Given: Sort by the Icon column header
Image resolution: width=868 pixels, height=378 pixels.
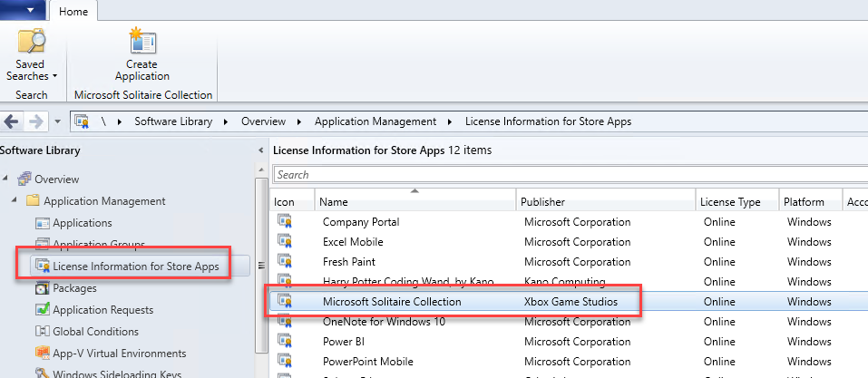Looking at the screenshot, I should click(x=292, y=202).
